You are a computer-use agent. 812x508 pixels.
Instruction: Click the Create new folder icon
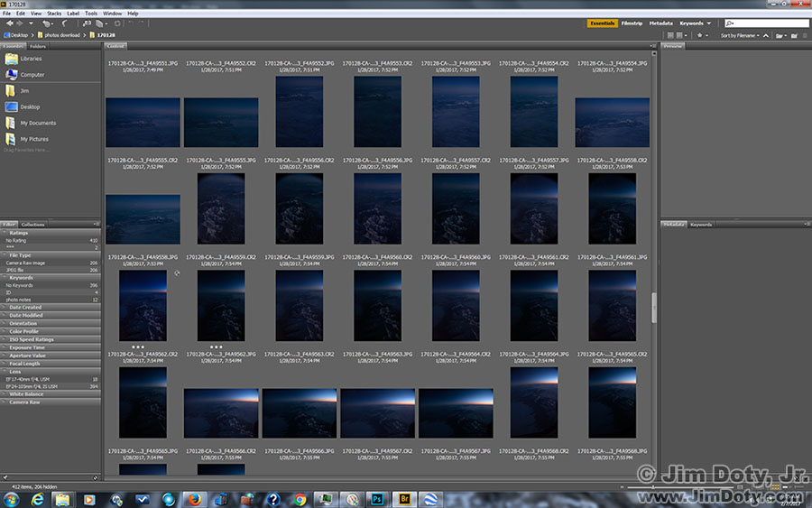coord(794,36)
